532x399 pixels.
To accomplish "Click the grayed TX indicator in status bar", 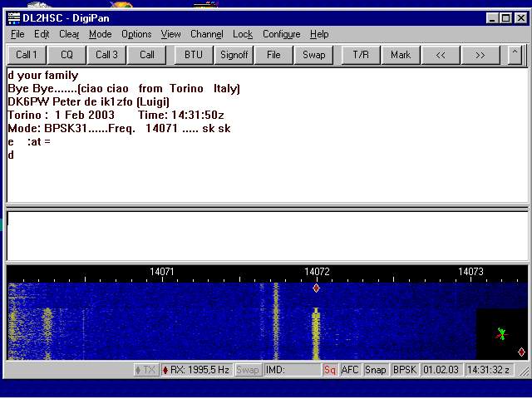I will point(145,370).
